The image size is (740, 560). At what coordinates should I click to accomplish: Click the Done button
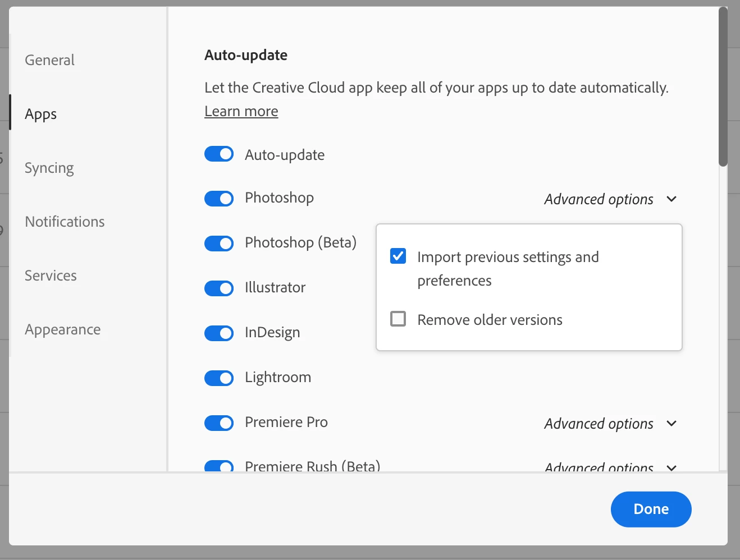point(651,509)
